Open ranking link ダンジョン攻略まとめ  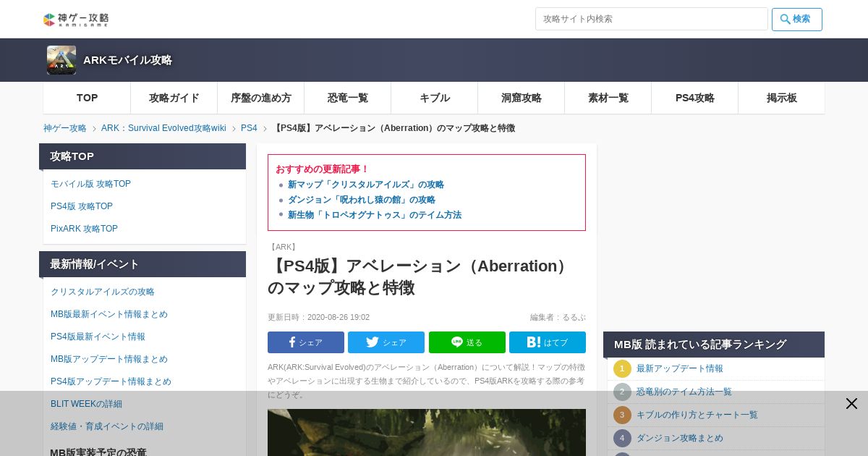[680, 438]
